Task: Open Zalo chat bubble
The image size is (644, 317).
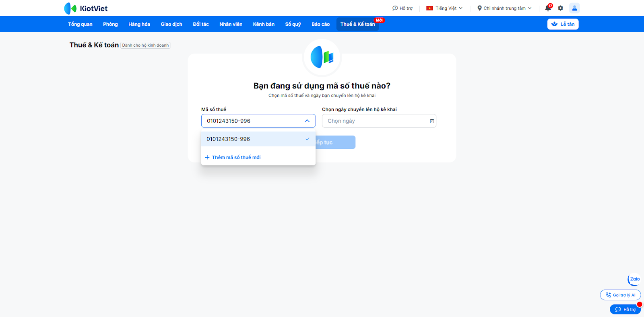Action: 634,279
